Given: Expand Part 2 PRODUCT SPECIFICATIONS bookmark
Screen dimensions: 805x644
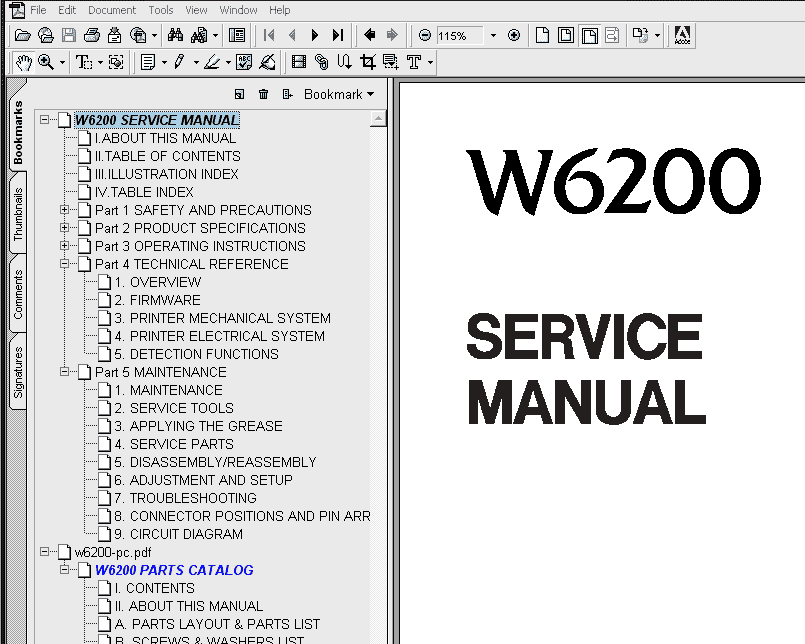Looking at the screenshot, I should click(64, 228).
